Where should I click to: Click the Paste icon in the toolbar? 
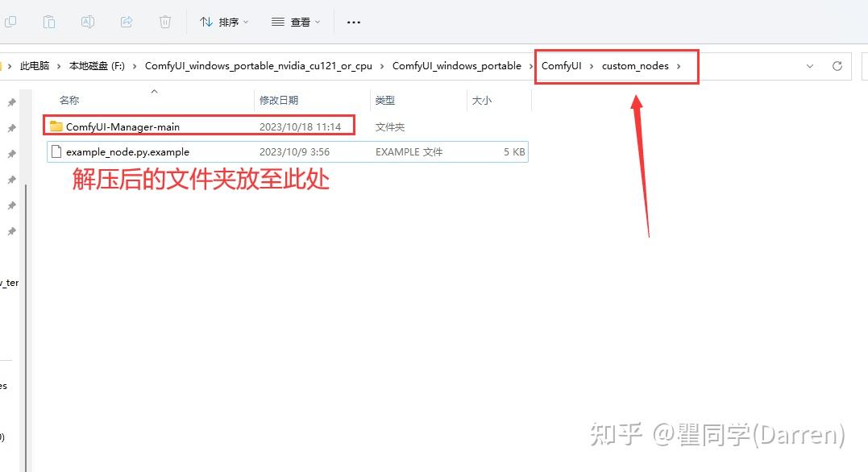[x=49, y=22]
